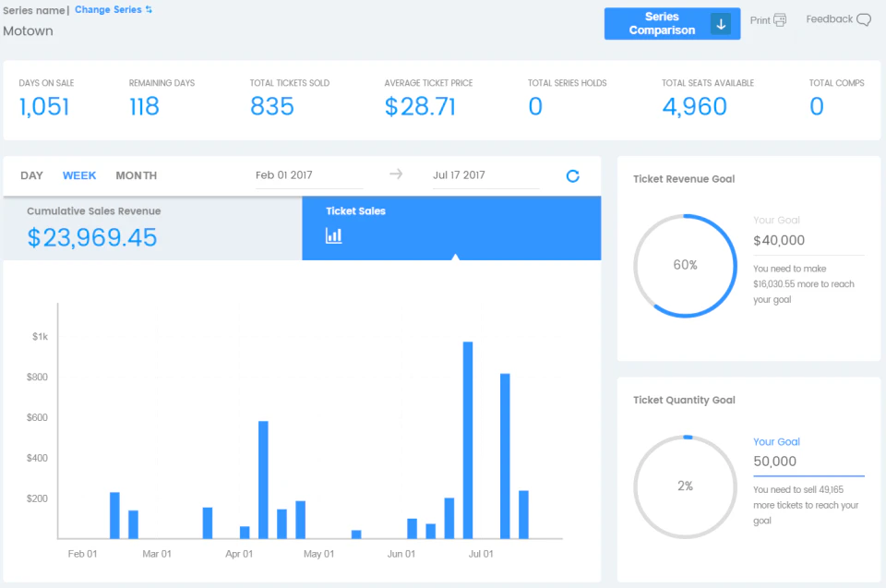Click the swap icon next to Change Series
This screenshot has width=886, height=588.
click(x=150, y=9)
